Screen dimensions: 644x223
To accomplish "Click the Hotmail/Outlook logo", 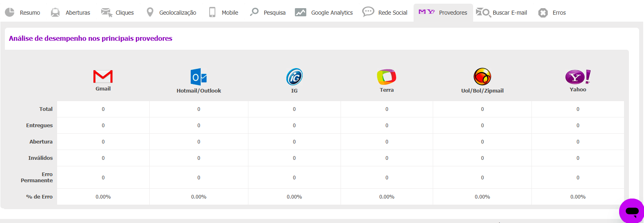I will 199,77.
